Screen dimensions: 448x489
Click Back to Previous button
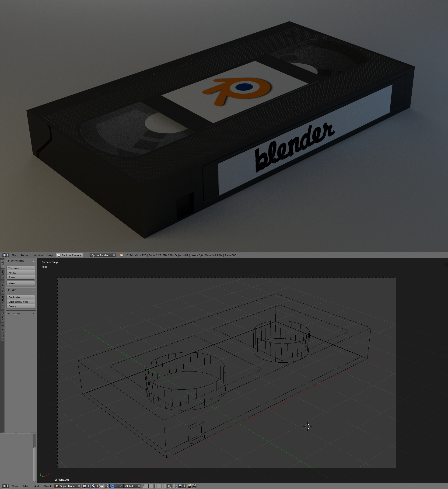(x=70, y=255)
